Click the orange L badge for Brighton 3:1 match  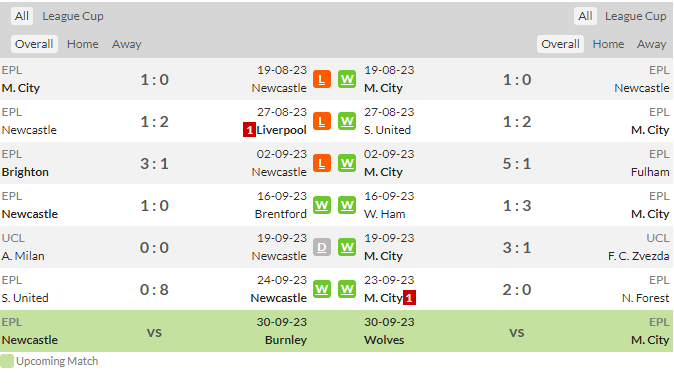tap(322, 163)
